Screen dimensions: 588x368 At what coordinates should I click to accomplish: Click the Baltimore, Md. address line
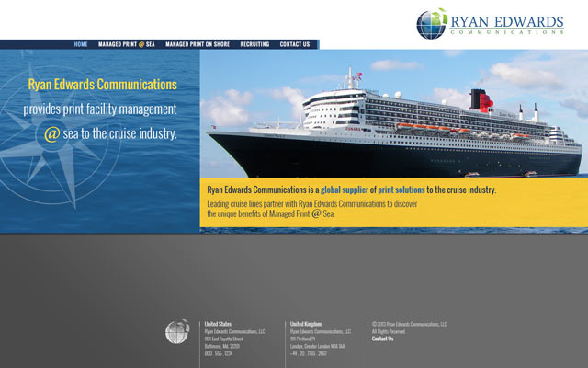pyautogui.click(x=222, y=346)
